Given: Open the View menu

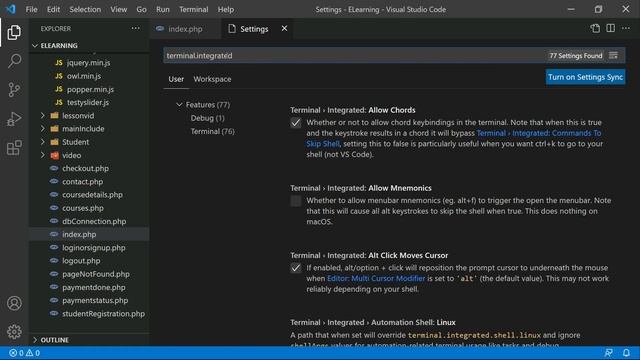Looking at the screenshot, I should [x=118, y=9].
